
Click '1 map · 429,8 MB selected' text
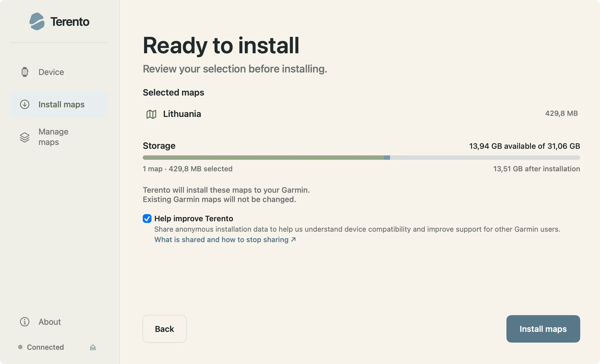coord(187,169)
